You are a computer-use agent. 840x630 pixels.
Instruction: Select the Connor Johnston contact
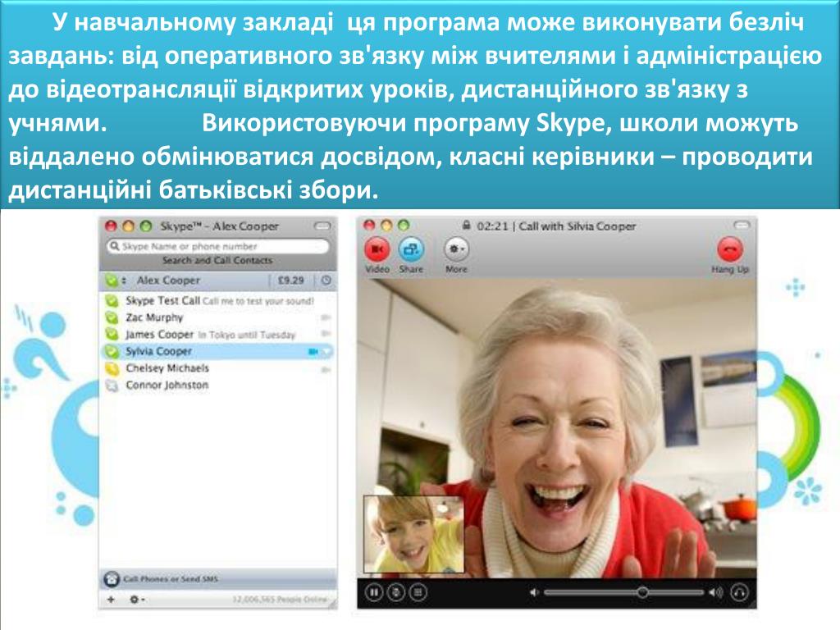coord(217,386)
